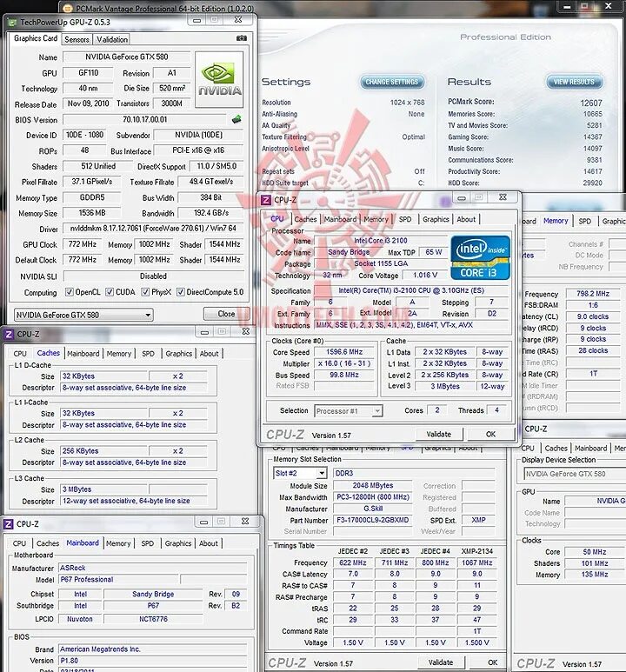Image resolution: width=626 pixels, height=672 pixels.
Task: Open the Graphics tab in the Mainboard CPU-Z window
Action: point(178,543)
